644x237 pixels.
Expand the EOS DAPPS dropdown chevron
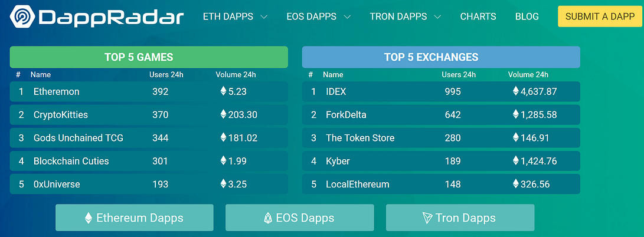347,17
